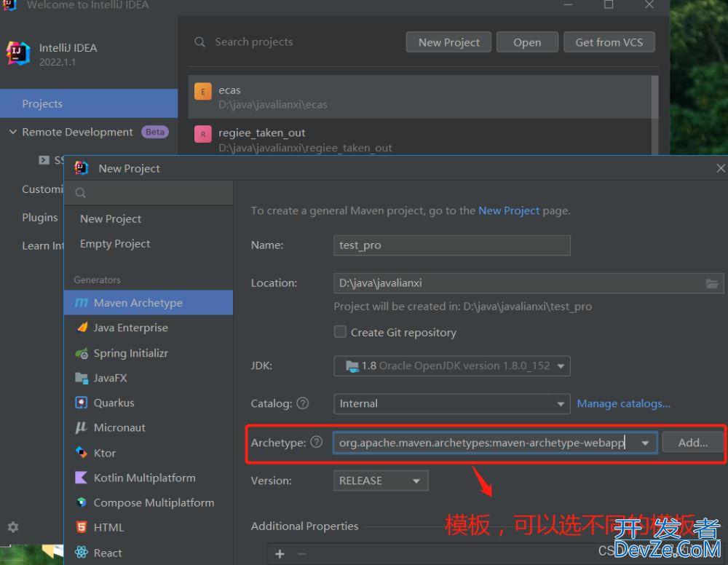This screenshot has height=565, width=728.
Task: Click the Spring Initializr icon
Action: (x=82, y=353)
